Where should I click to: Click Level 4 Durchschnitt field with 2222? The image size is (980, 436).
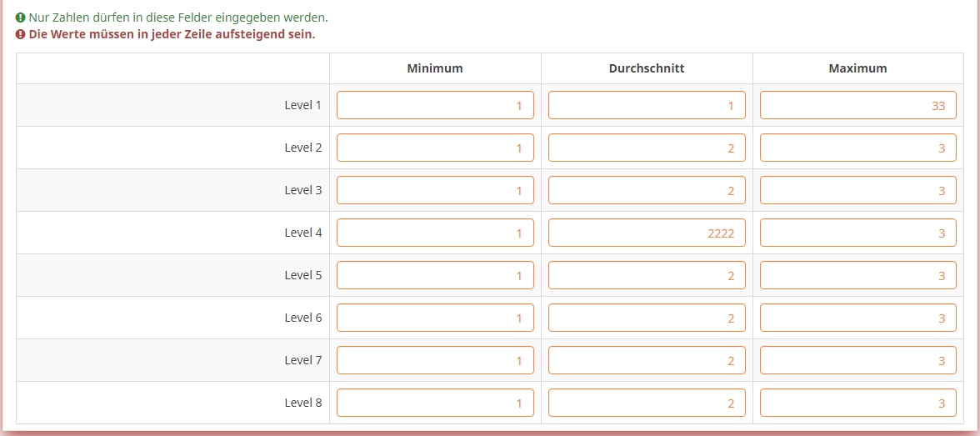647,233
